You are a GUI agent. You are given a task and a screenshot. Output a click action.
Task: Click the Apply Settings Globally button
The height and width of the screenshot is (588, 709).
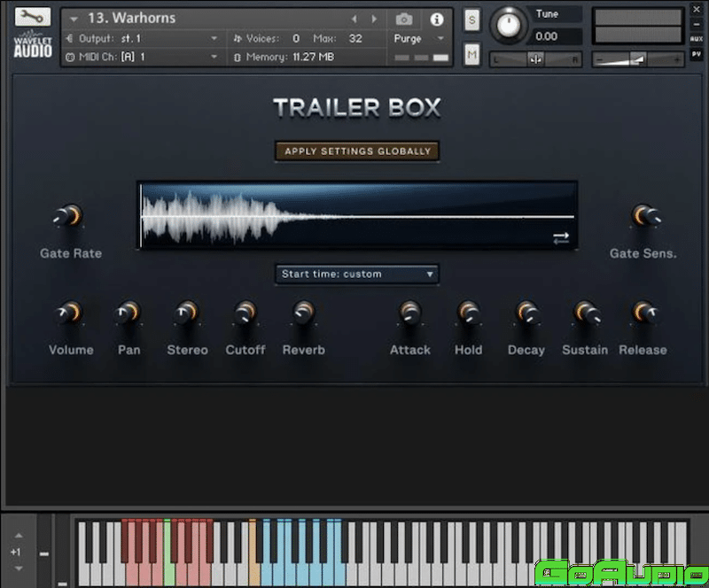pyautogui.click(x=357, y=151)
